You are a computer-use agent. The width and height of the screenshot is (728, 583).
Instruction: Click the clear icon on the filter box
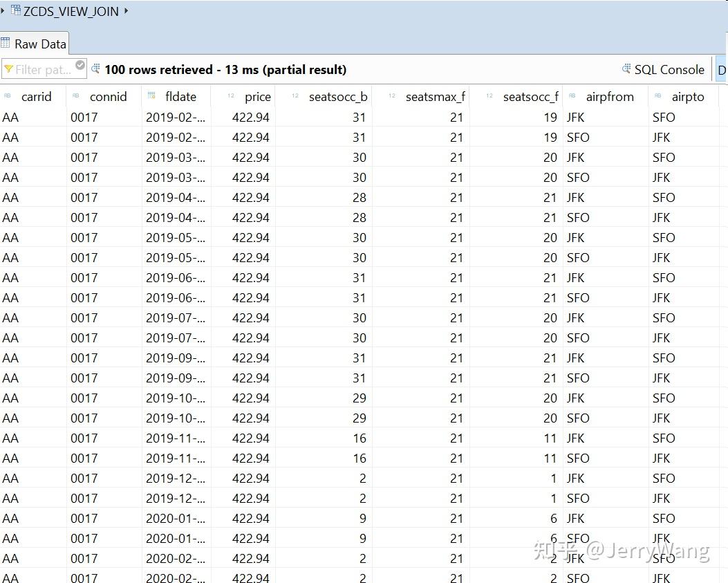coord(80,64)
